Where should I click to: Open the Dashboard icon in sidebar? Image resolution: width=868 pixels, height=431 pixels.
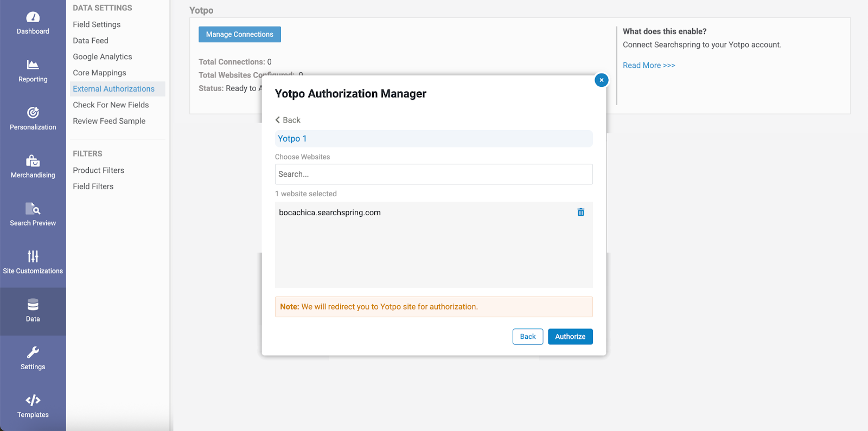pos(33,17)
